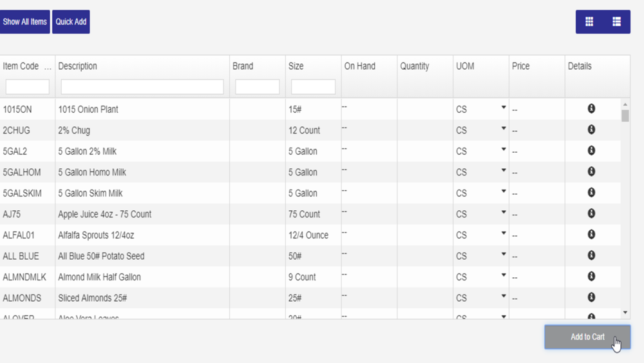Expand UOM dropdown for 1015 Onion Plant
The height and width of the screenshot is (363, 644).
pyautogui.click(x=503, y=108)
